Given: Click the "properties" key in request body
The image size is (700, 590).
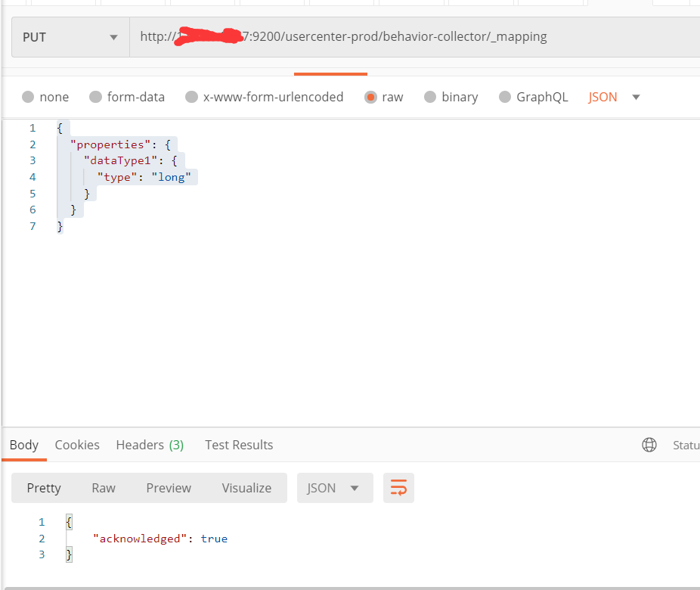Looking at the screenshot, I should tap(110, 144).
